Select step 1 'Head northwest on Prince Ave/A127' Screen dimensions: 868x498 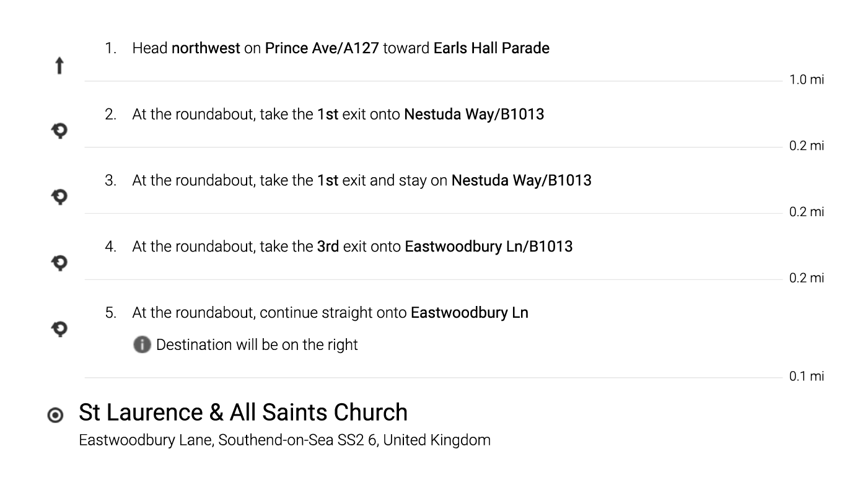click(341, 48)
